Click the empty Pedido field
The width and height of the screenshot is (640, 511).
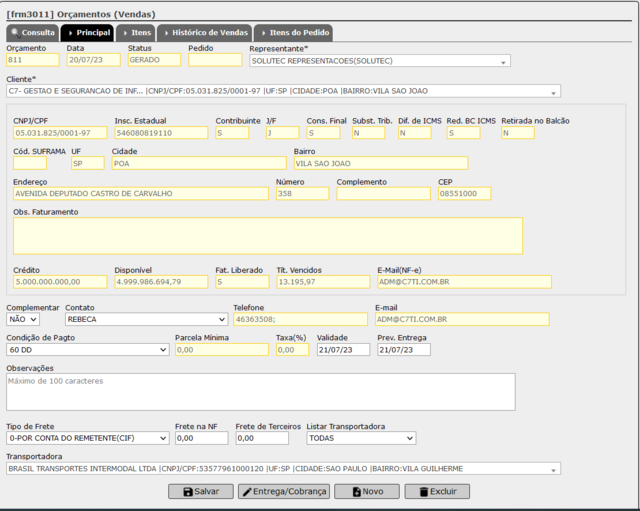(x=215, y=60)
